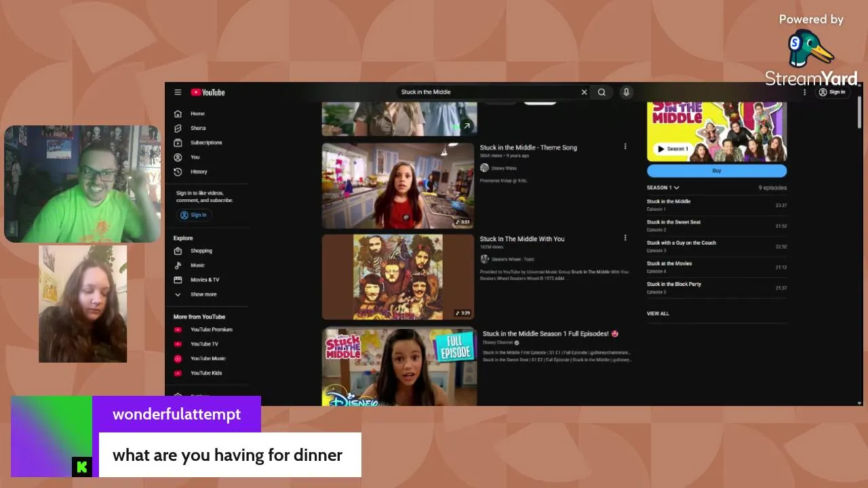This screenshot has width=868, height=488.
Task: Click Sign in at top right
Action: 832,92
